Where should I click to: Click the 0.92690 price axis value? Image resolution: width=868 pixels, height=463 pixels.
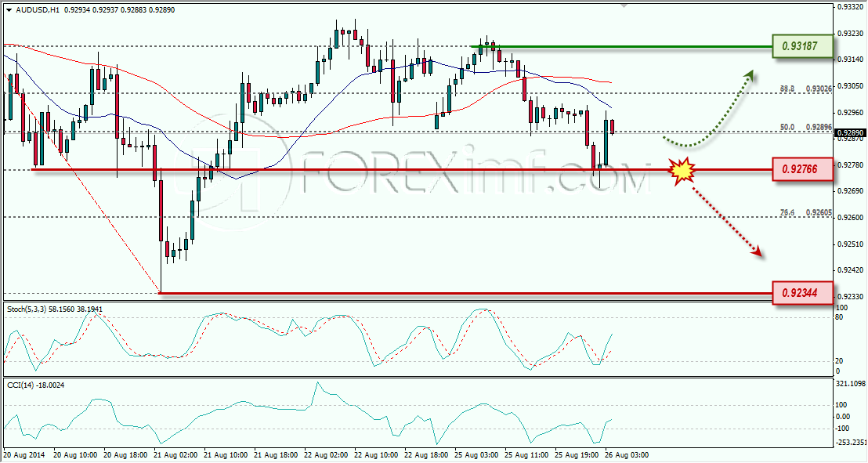[x=850, y=191]
